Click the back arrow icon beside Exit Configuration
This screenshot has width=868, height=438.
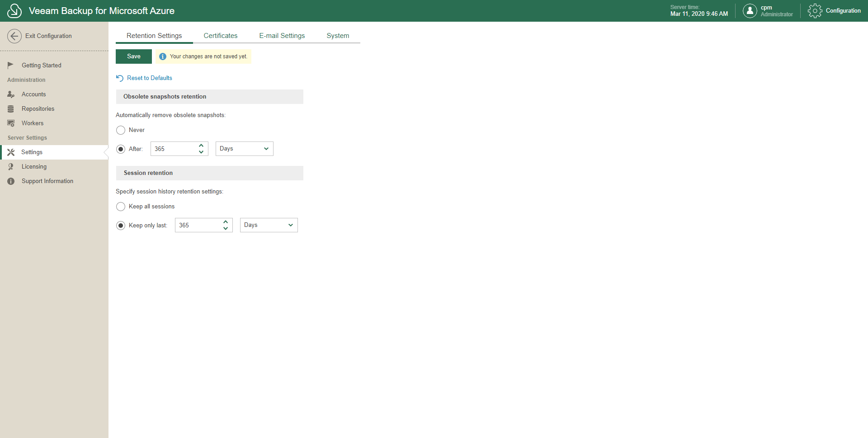pos(14,36)
